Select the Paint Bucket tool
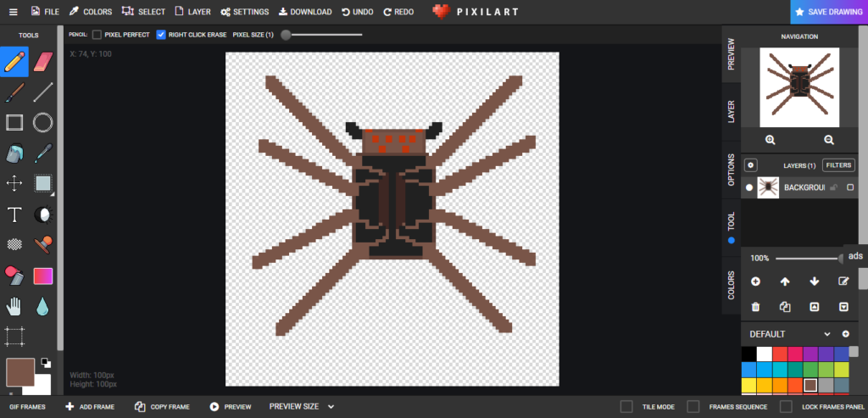This screenshot has height=418, width=868. pos(14,153)
